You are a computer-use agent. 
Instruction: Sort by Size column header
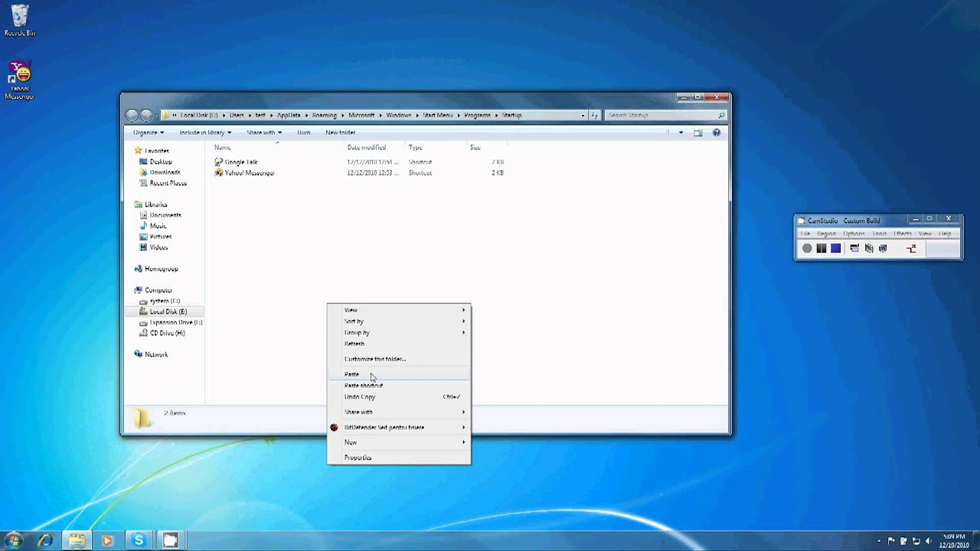click(475, 147)
